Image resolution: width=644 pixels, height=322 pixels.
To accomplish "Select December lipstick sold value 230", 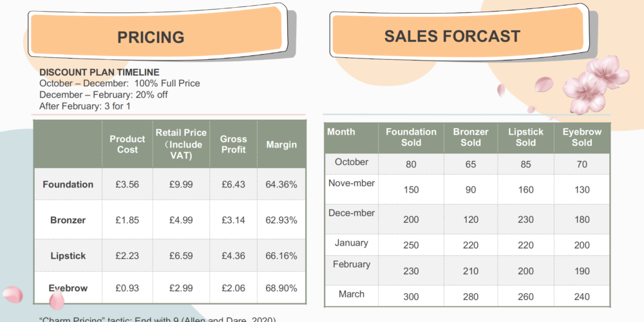I will click(x=526, y=220).
